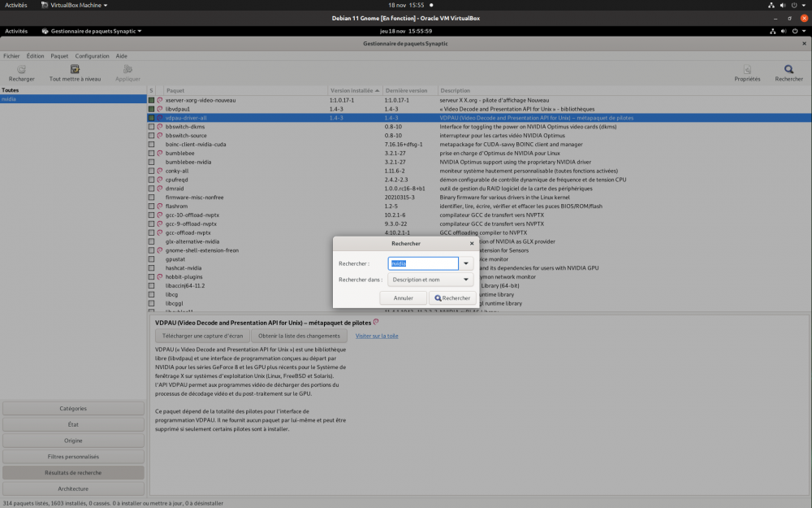Image resolution: width=812 pixels, height=508 pixels.
Task: Select Résultats de recherche button
Action: pos(73,473)
